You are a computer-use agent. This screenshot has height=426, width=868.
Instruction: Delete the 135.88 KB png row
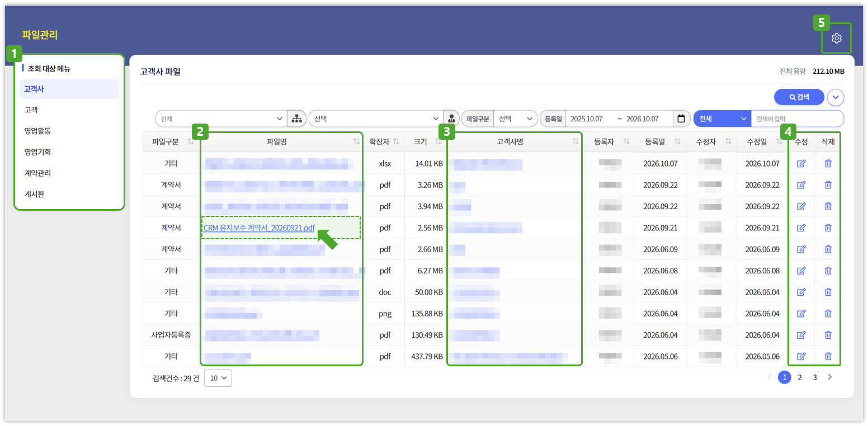[x=828, y=314]
